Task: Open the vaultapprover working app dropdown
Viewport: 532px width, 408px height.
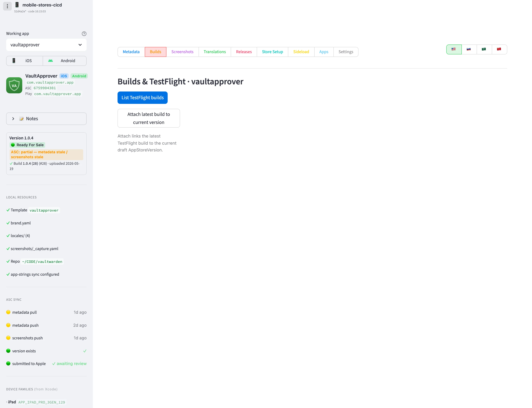Action: click(x=46, y=45)
